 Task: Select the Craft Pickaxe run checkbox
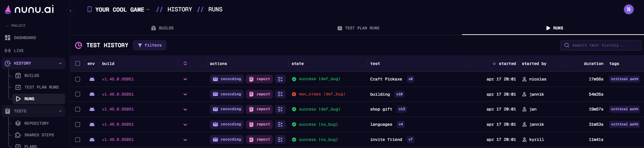coord(78,79)
